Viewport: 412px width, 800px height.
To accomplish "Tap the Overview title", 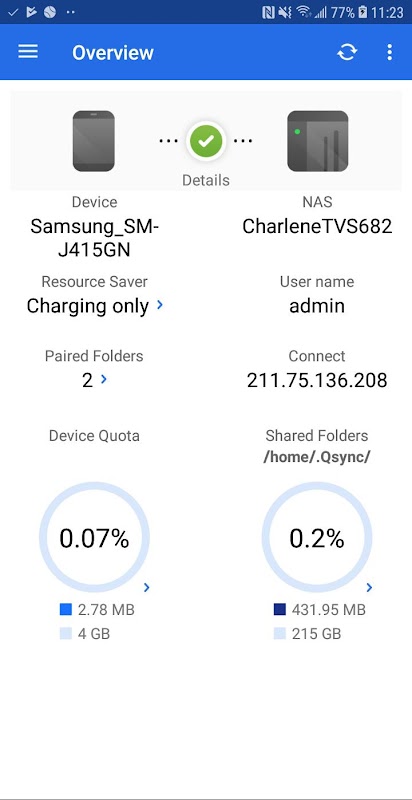I will 113,53.
